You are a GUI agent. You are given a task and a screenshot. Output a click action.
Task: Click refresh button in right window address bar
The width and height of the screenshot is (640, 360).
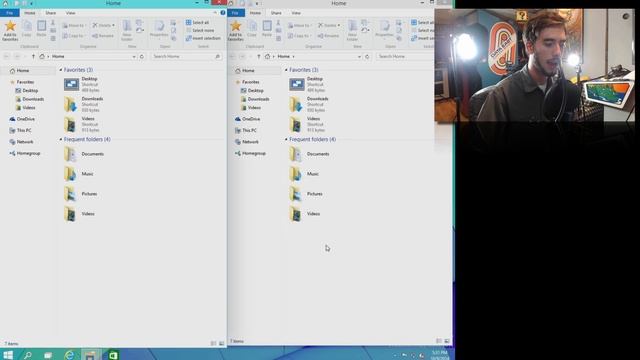pos(367,56)
